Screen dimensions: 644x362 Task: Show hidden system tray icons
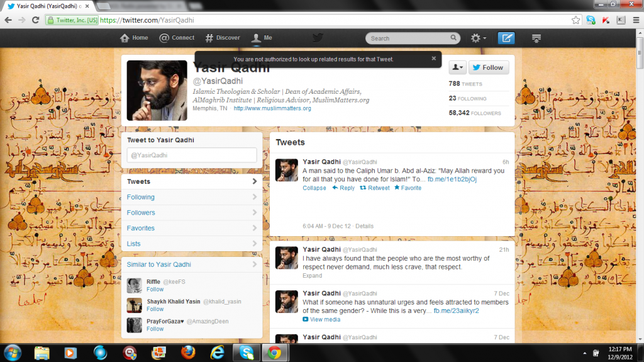(x=584, y=353)
